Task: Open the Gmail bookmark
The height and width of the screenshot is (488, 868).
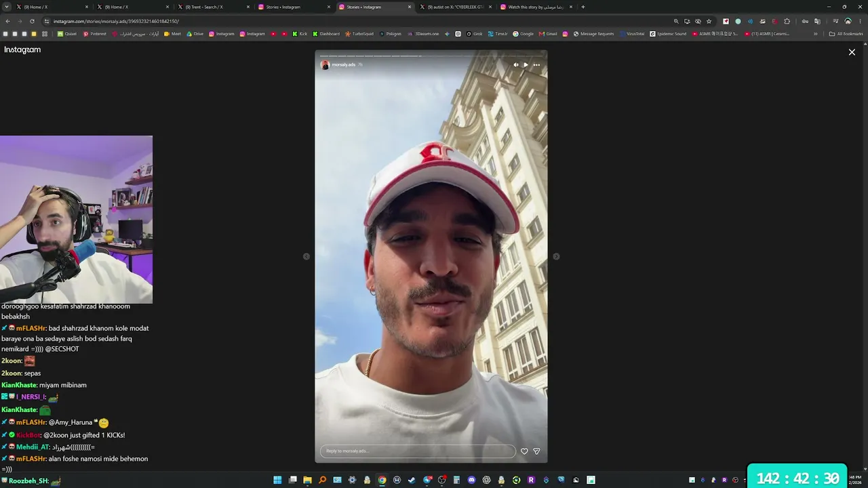Action: tap(548, 34)
